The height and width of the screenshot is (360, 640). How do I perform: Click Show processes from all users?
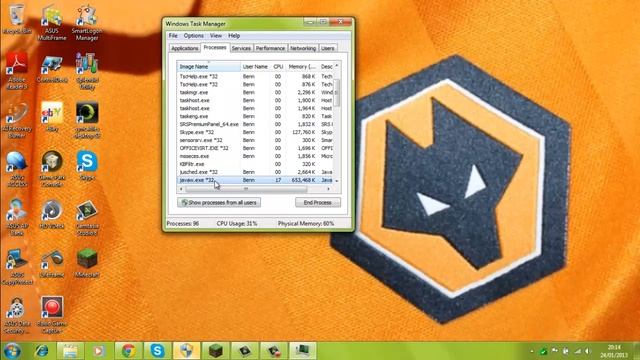219,202
